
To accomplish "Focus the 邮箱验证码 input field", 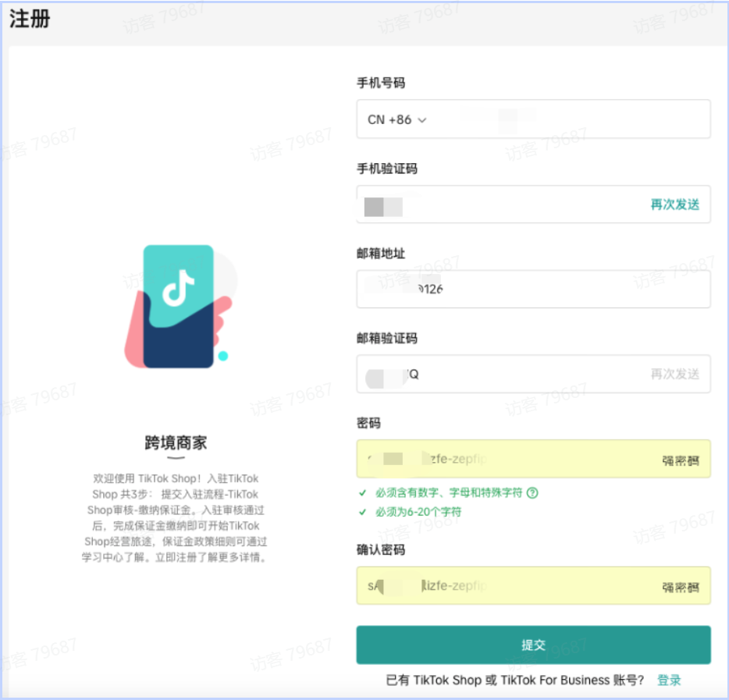I will pyautogui.click(x=515, y=375).
